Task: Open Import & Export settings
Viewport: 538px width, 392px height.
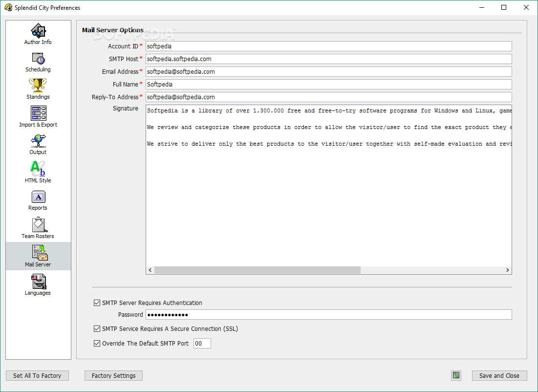Action: pos(38,117)
